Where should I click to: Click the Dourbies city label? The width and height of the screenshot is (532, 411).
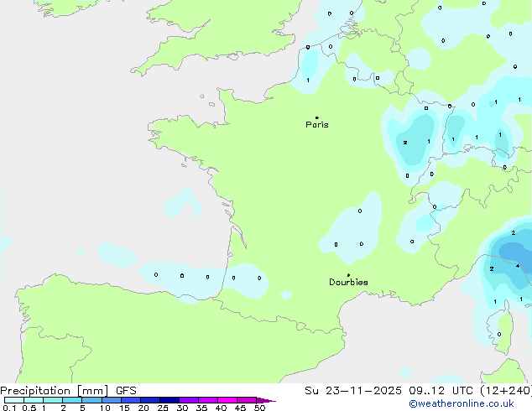tap(348, 282)
